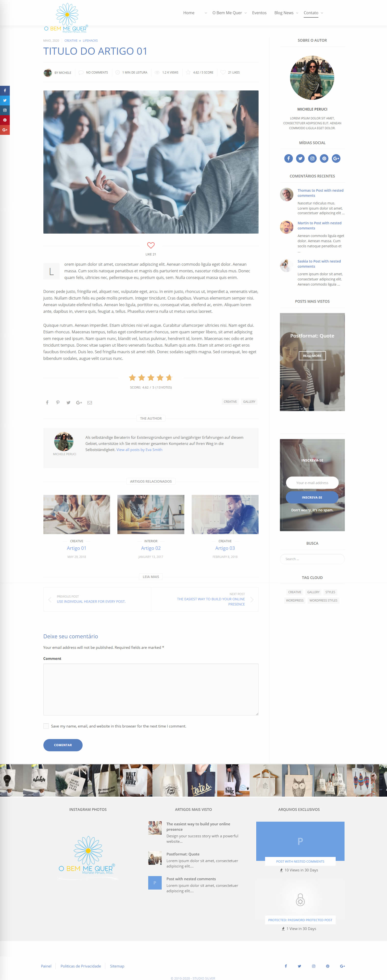Click the Inscreva-se subscribe button

click(312, 497)
